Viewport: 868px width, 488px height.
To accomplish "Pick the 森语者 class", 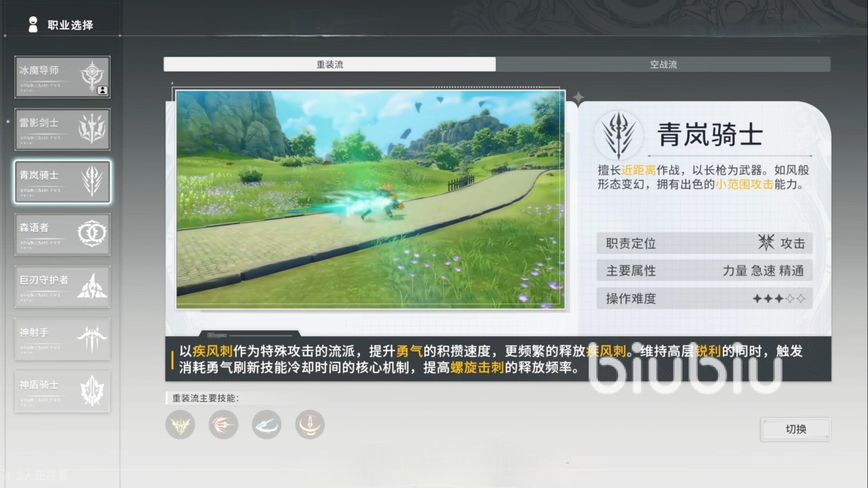I will 62,234.
